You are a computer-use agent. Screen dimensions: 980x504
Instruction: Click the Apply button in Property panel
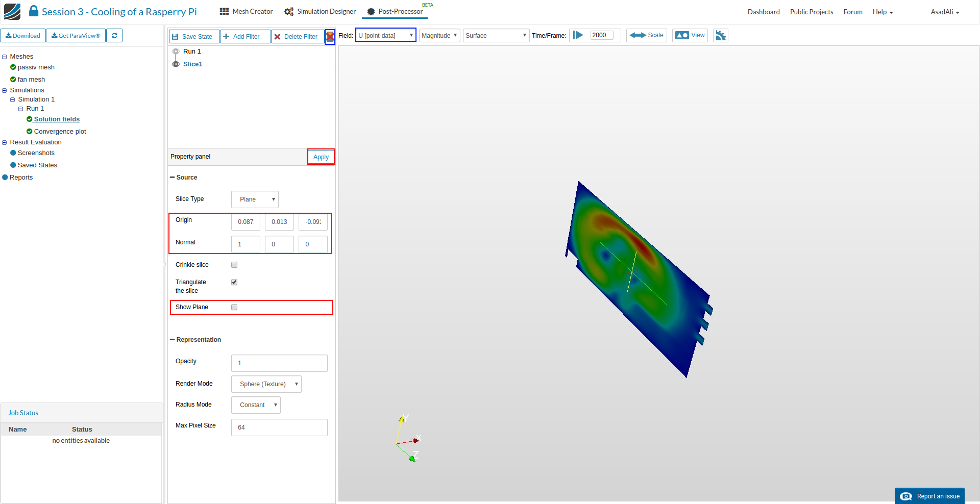[x=321, y=157]
